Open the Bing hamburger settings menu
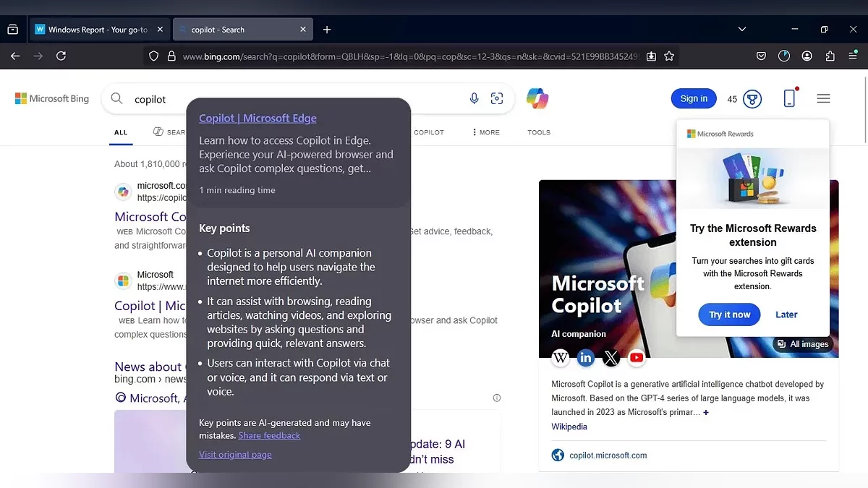Viewport: 868px width, 488px height. [x=823, y=98]
